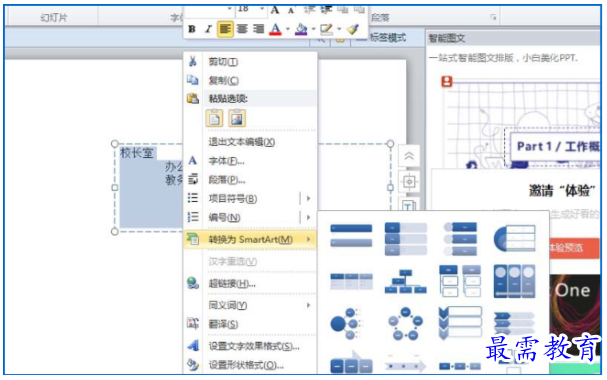This screenshot has height=380, width=607.
Task: Open 设置形状格式(O)... menu entry
Action: coord(250,365)
